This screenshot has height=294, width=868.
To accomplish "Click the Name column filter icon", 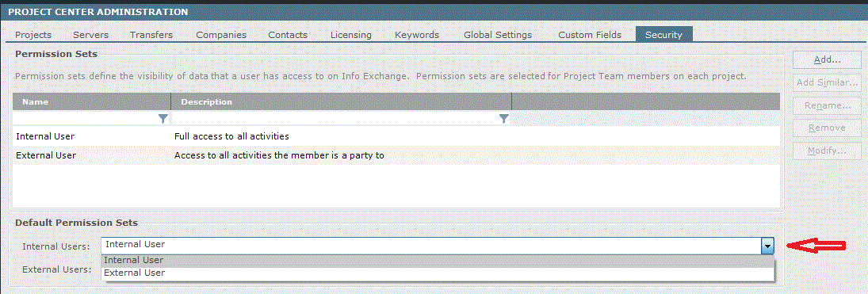I will [163, 119].
